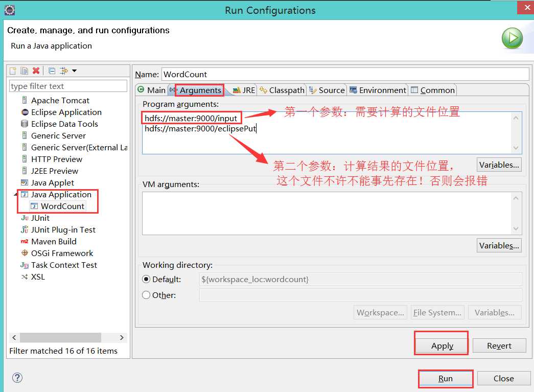Image resolution: width=534 pixels, height=392 pixels.
Task: Click the Other working directory text field
Action: (x=360, y=295)
